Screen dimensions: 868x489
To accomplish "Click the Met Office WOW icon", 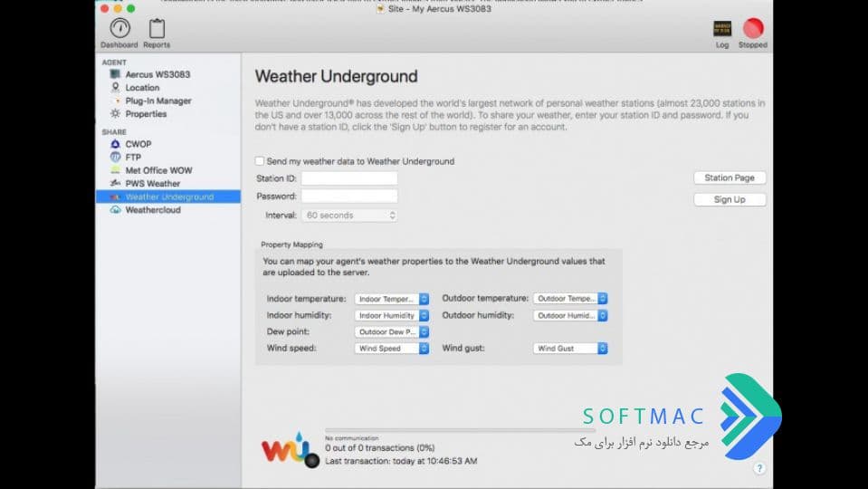I will coord(115,170).
